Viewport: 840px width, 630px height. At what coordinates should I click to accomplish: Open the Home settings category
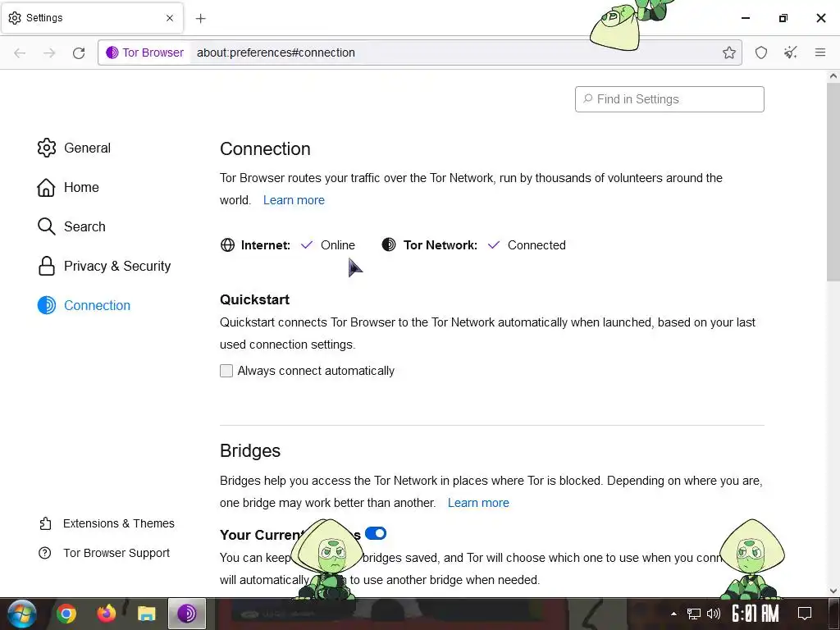69,188
